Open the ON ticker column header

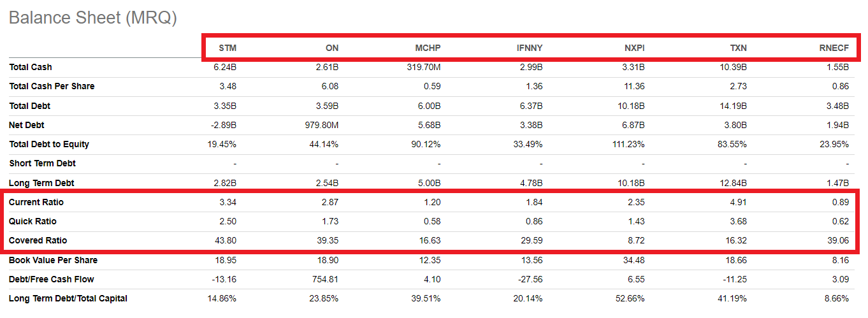click(331, 48)
